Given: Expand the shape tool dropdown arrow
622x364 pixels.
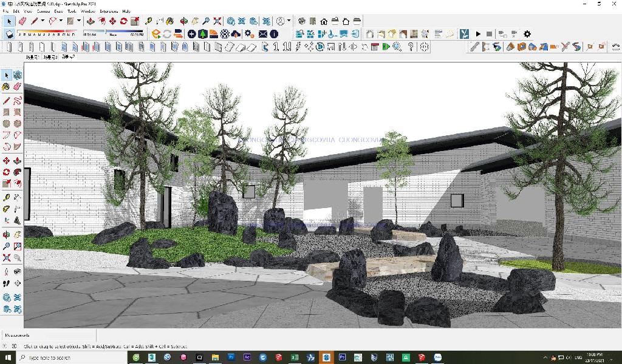Looking at the screenshot, I should (x=61, y=21).
